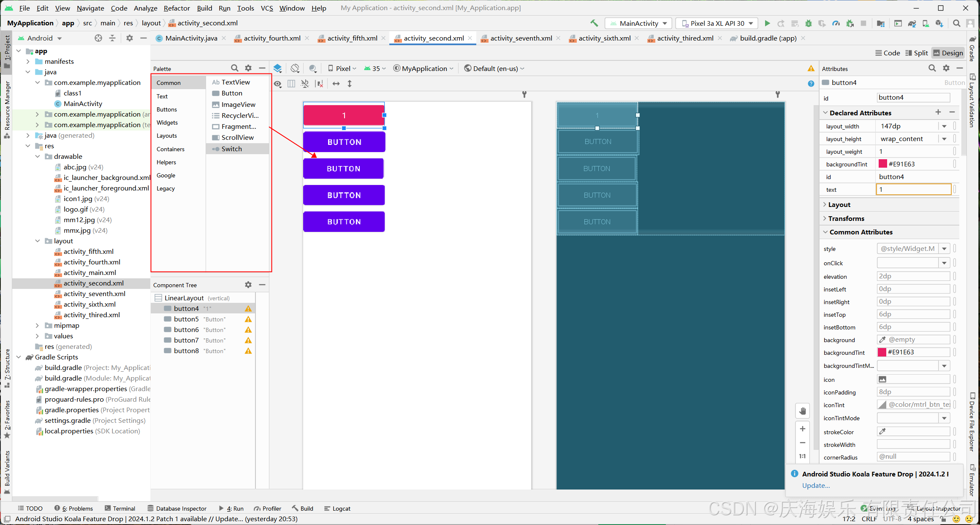Click the zoom in plus icon

(x=802, y=429)
